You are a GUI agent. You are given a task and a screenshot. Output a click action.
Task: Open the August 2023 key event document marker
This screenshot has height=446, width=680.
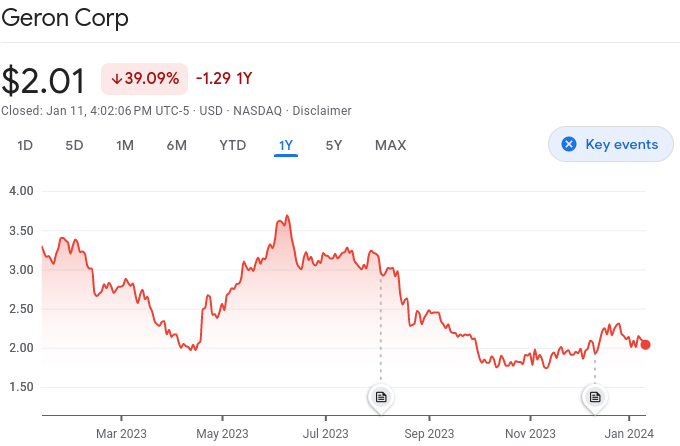380,397
